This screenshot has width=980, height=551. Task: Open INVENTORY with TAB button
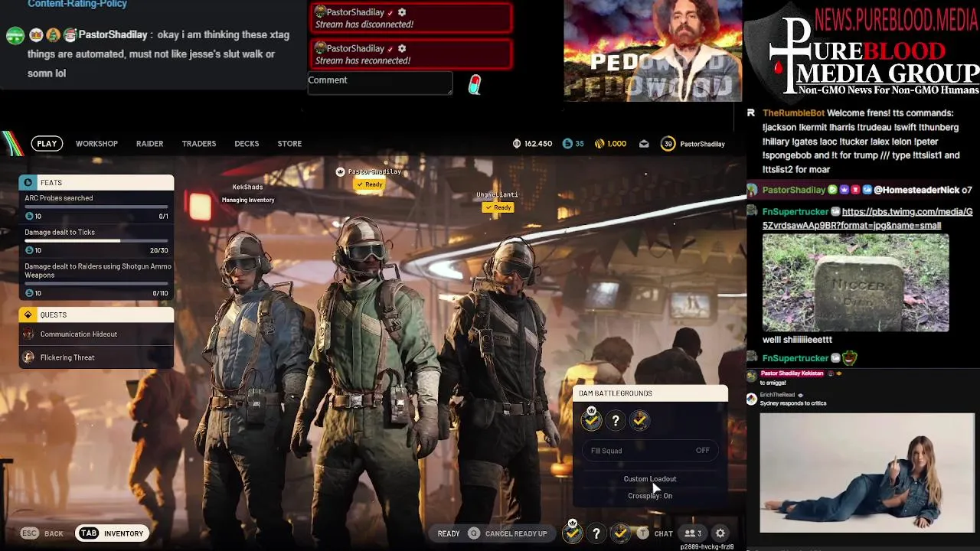pos(113,533)
